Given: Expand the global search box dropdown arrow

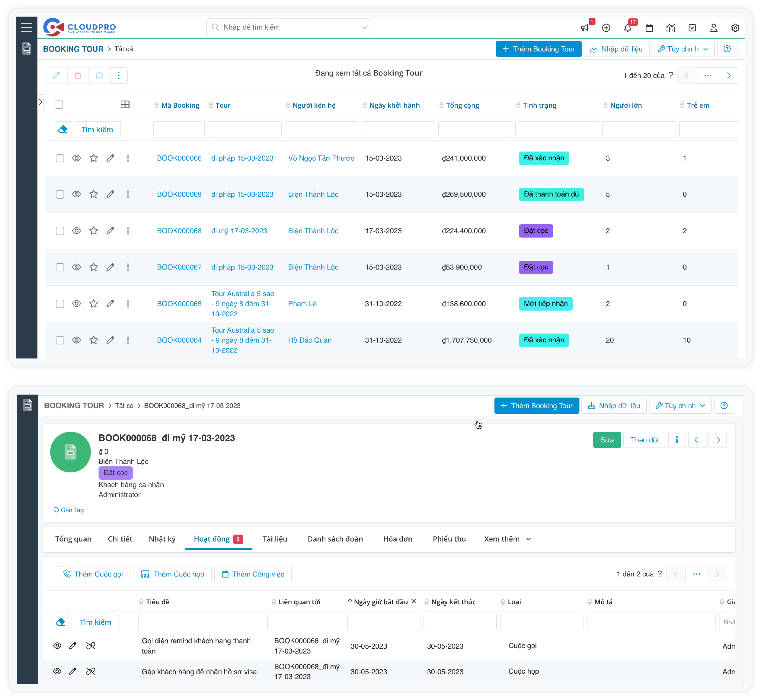Looking at the screenshot, I should 364,27.
